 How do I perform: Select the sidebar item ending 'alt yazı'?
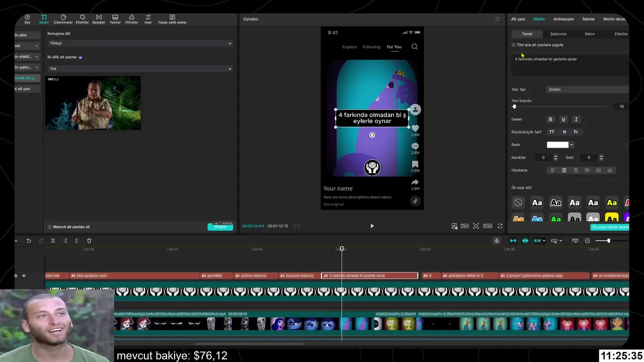(27, 89)
